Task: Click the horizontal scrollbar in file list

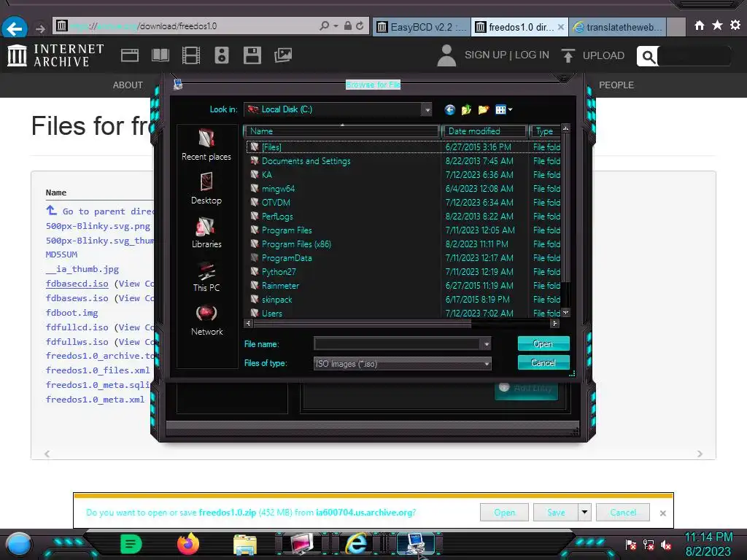Action: 362,323
